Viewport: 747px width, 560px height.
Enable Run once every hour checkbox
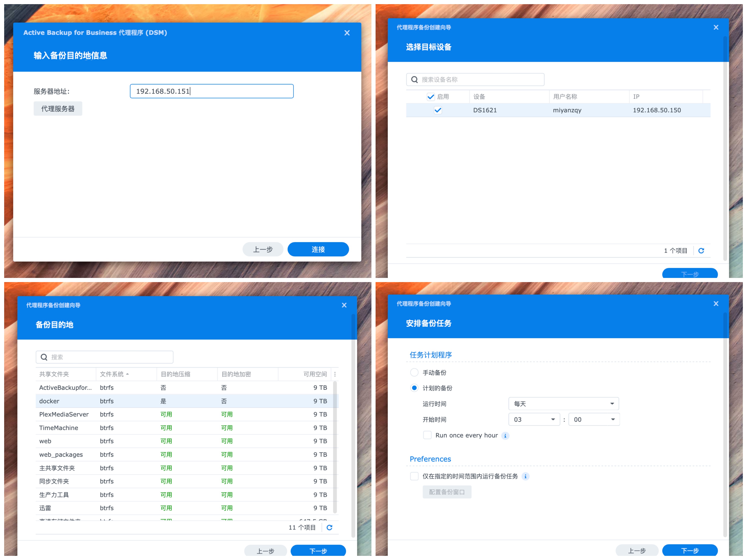(x=427, y=435)
